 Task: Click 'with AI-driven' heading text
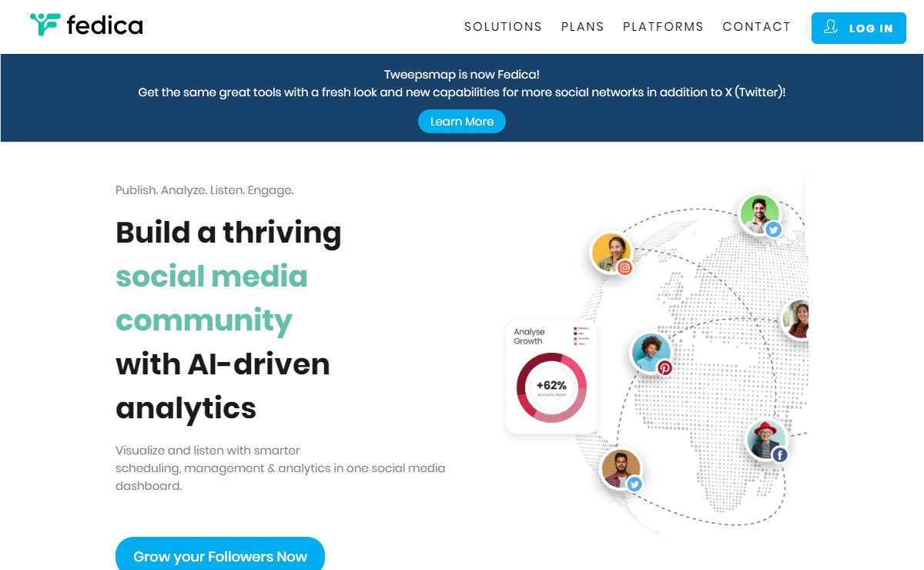pos(223,364)
